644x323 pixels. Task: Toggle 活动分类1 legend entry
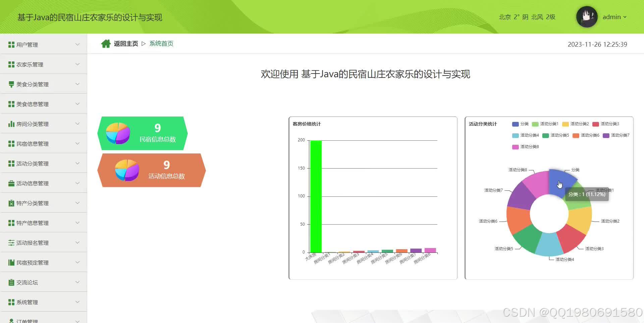tap(545, 124)
